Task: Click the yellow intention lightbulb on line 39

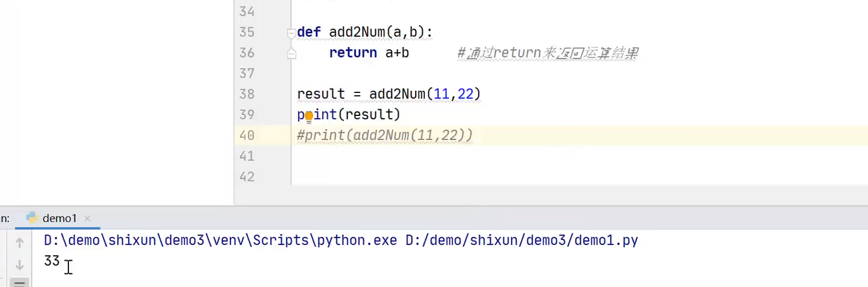Action: [309, 116]
